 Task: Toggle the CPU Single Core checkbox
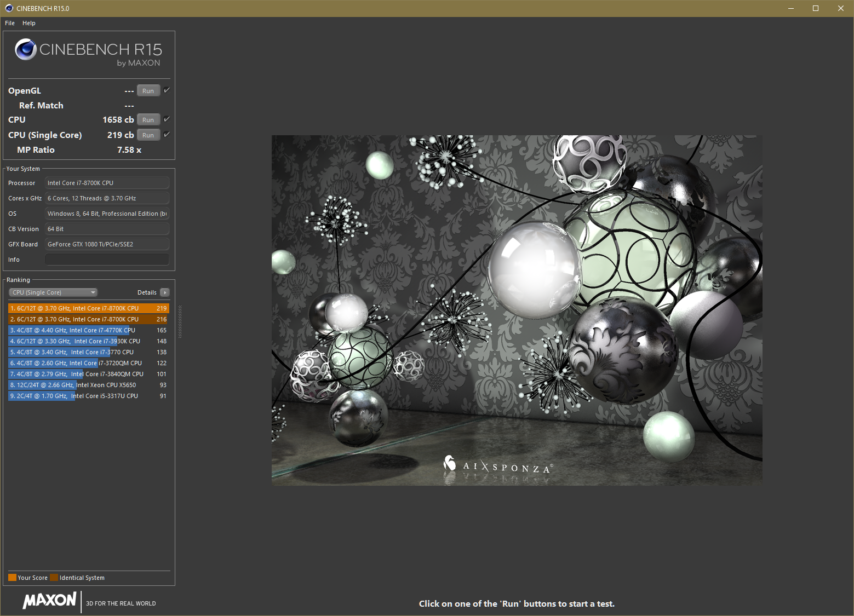(167, 135)
